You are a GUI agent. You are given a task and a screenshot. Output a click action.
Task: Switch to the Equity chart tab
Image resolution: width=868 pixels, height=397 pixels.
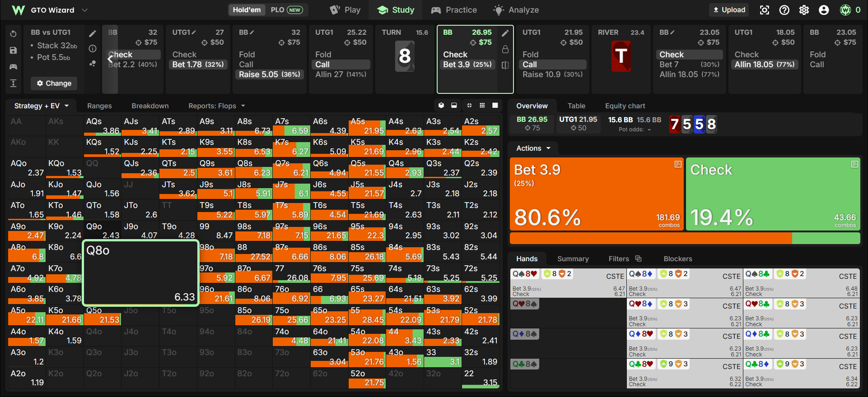tap(625, 106)
